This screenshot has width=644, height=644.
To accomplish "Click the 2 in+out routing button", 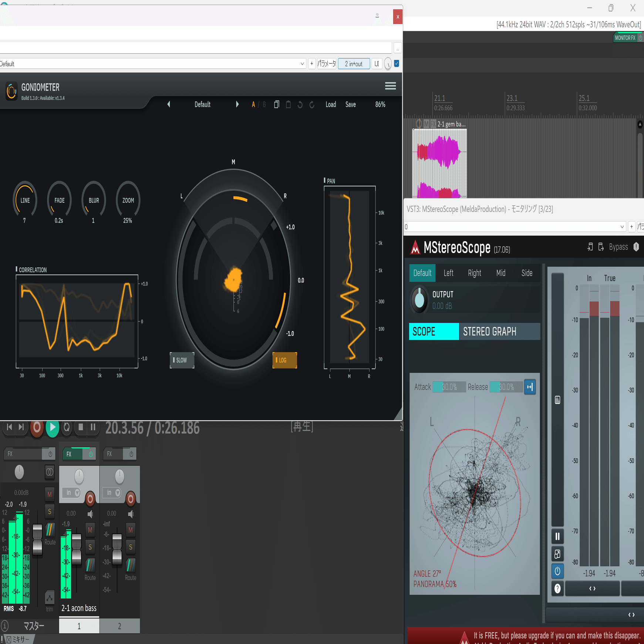I will 354,64.
